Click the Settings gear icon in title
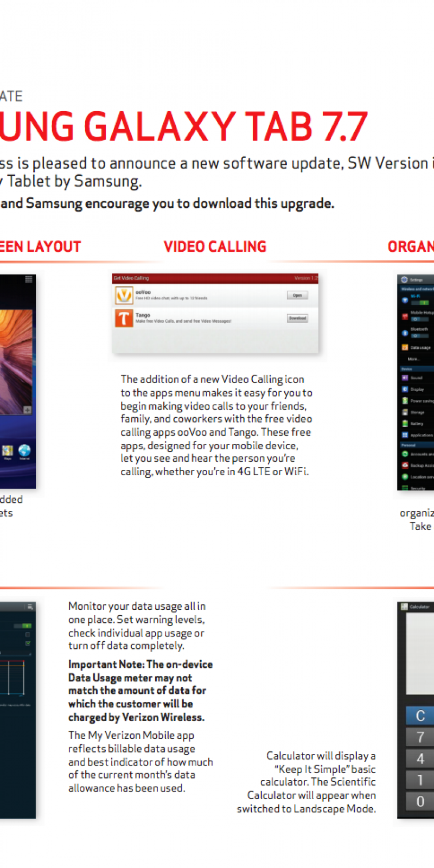Viewport: 434px width, 868px height. tap(404, 279)
